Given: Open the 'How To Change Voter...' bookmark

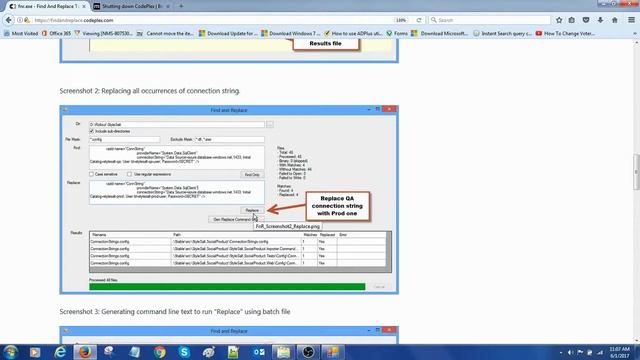Looking at the screenshot, I should [x=565, y=33].
